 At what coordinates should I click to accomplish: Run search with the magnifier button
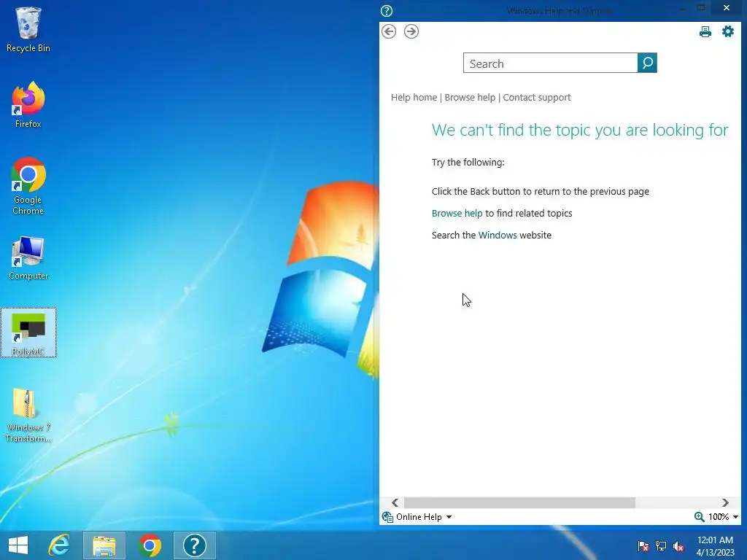(x=647, y=63)
